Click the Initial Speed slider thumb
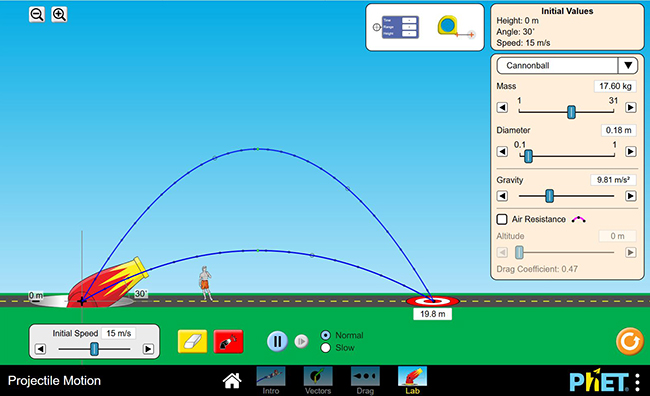The width and height of the screenshot is (650, 396). 95,349
